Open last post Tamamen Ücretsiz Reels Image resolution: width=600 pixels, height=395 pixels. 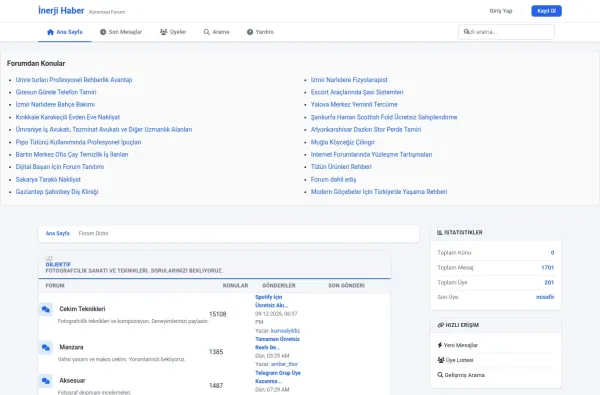pos(277,343)
